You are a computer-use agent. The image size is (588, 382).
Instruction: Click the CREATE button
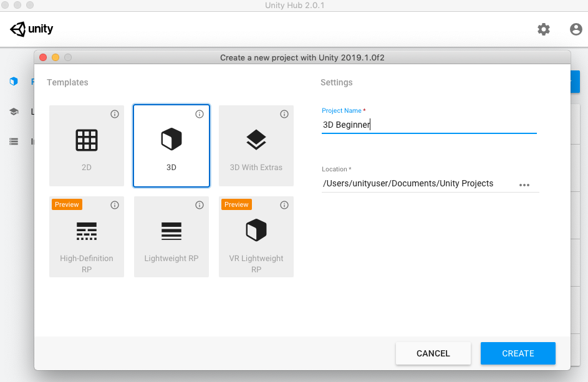pyautogui.click(x=518, y=353)
